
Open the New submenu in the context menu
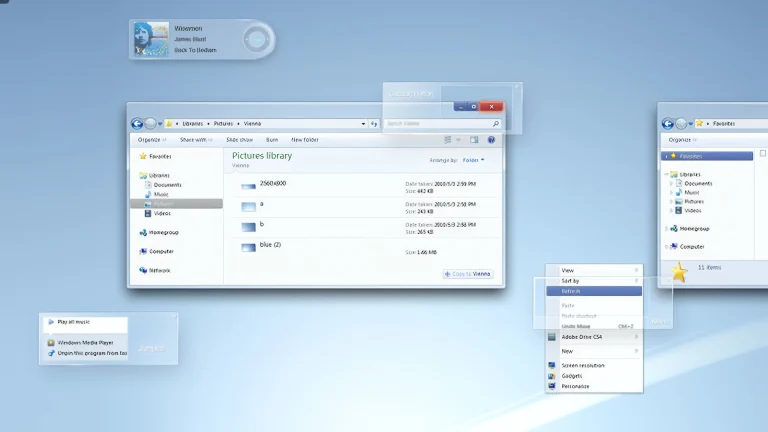pos(594,351)
